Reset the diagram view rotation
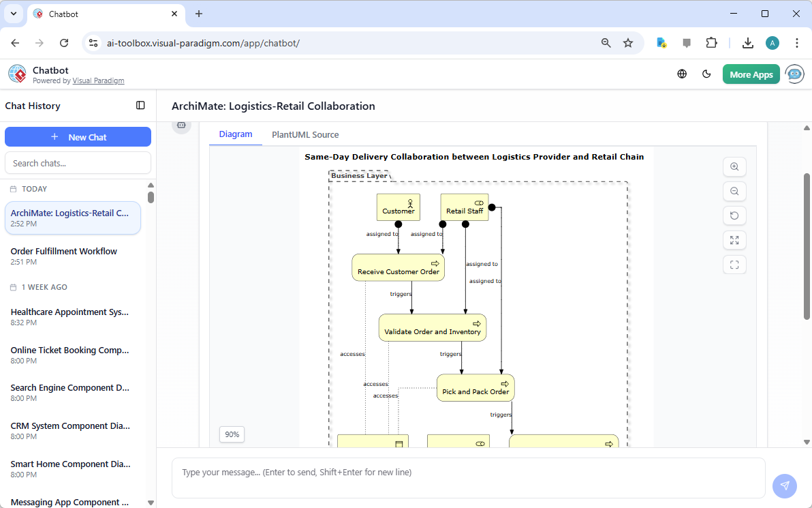This screenshot has width=812, height=508. point(734,215)
